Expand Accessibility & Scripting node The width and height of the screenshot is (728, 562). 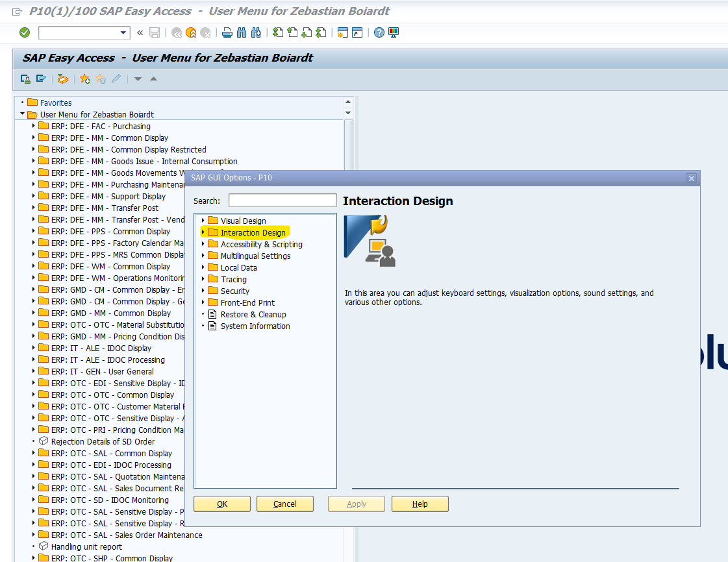coord(203,243)
